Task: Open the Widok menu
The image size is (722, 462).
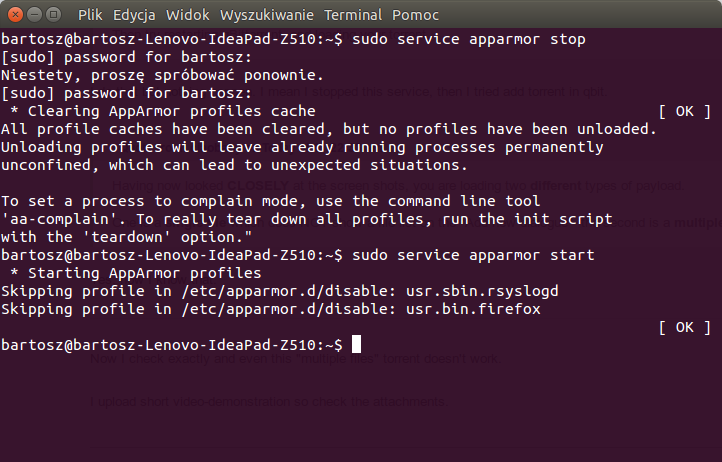Action: (188, 15)
